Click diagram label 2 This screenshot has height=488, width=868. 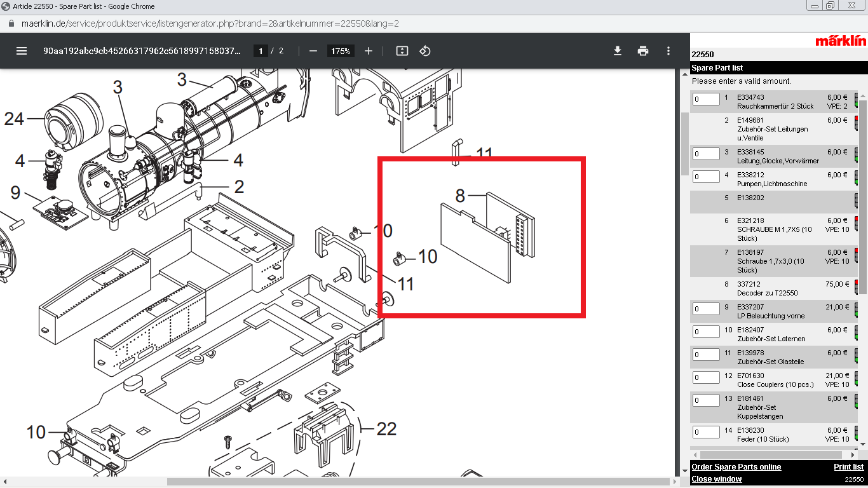click(239, 187)
